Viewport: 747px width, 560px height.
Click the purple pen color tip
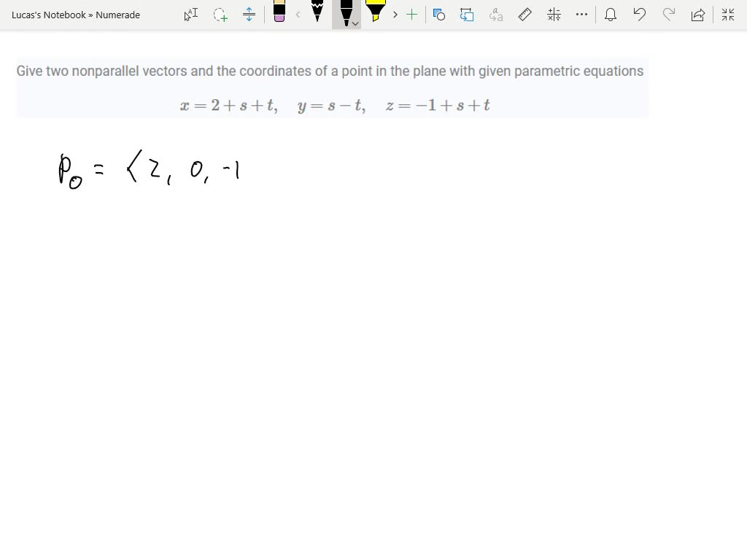tap(279, 20)
